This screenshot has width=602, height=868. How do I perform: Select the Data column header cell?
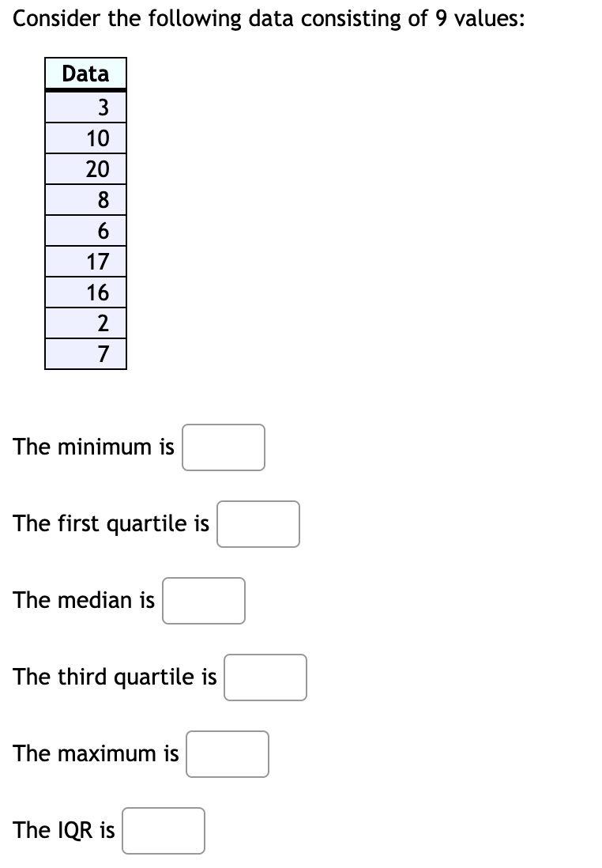coord(85,75)
